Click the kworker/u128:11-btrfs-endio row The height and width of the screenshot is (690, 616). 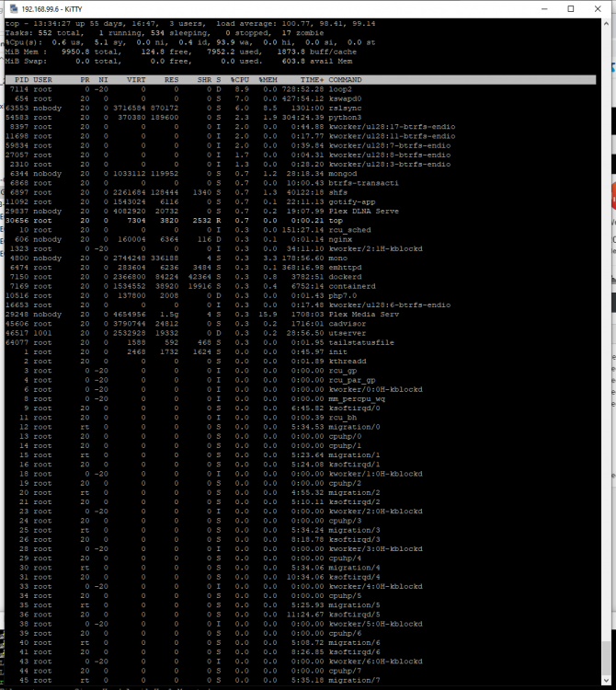[x=301, y=136]
